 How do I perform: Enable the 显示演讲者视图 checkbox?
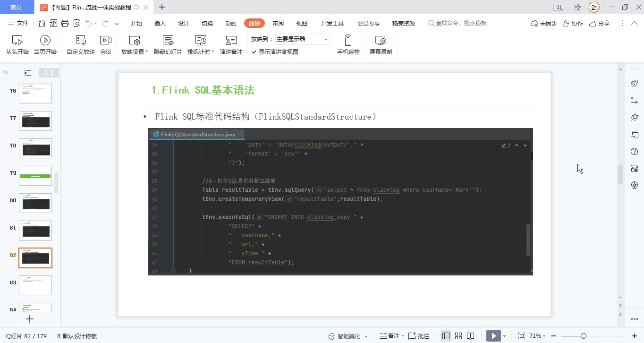click(254, 51)
